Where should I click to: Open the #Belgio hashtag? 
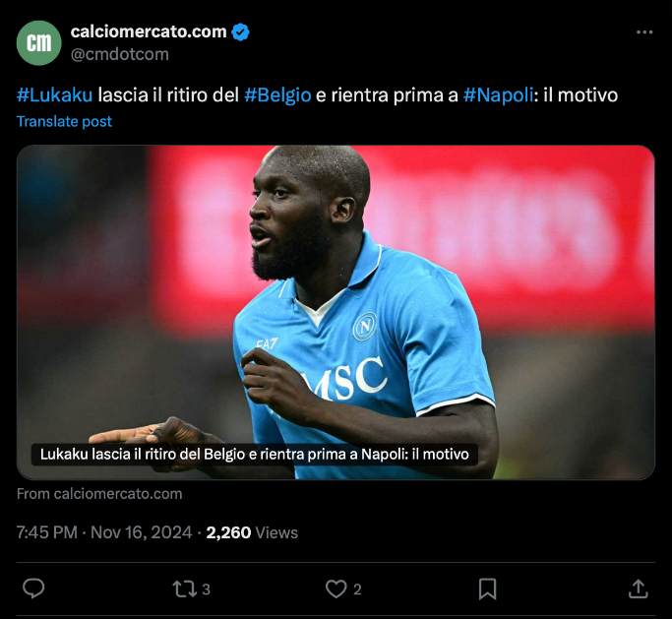[x=277, y=94]
